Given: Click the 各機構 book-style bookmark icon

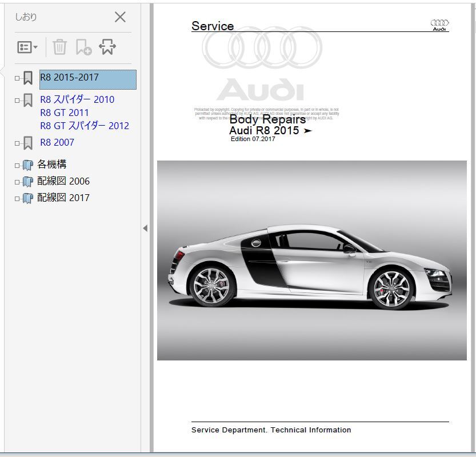Looking at the screenshot, I should pyautogui.click(x=28, y=166).
